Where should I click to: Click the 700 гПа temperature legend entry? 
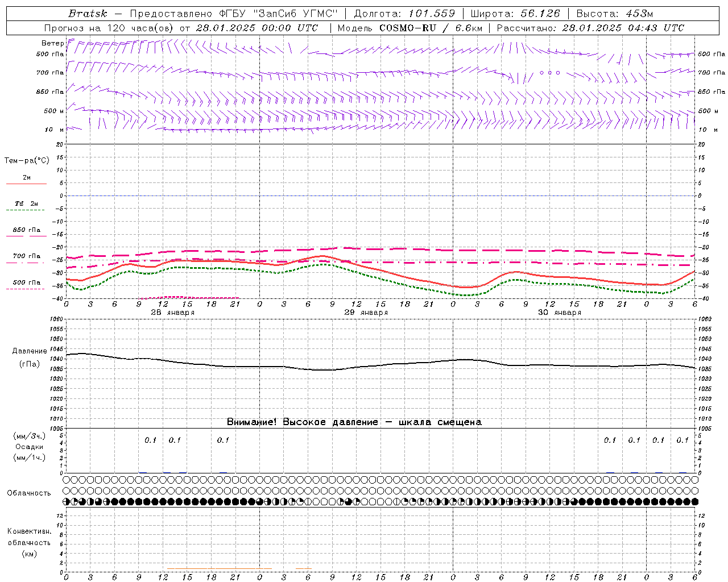pos(27,256)
